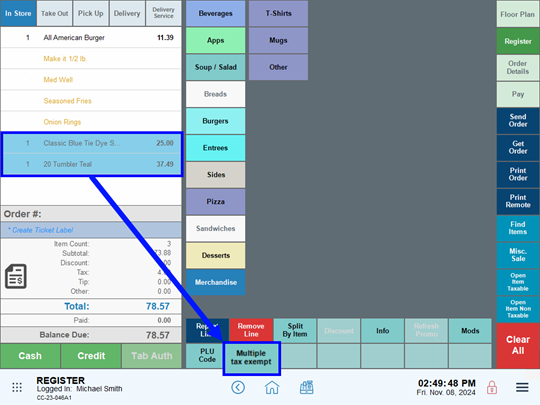Click Open Item Taxable
Image resolution: width=540 pixels, height=405 pixels.
(x=518, y=282)
